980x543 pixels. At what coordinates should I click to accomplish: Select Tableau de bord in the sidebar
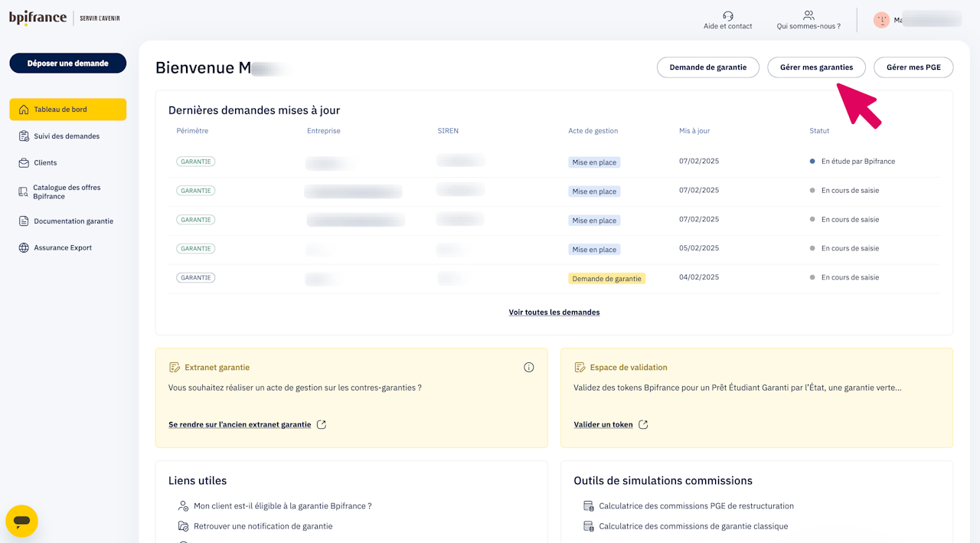coord(68,110)
